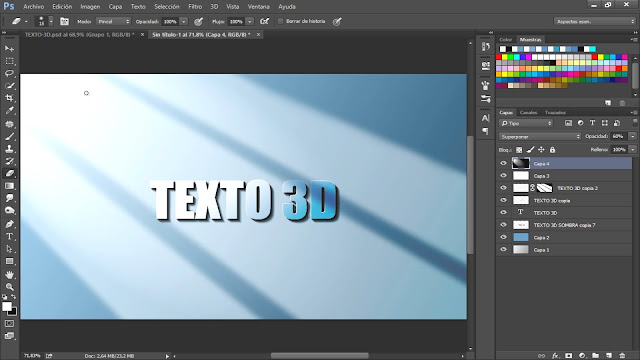The height and width of the screenshot is (360, 640).
Task: Open the workspace Aspectos esen. dropdown
Action: (595, 21)
